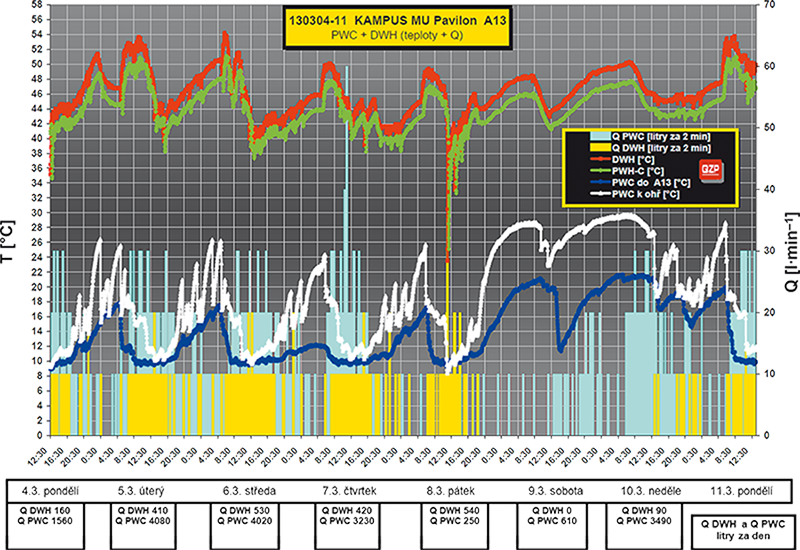This screenshot has width=800, height=550.
Task: Click the 'Q PWC 4080' value
Action: (x=143, y=521)
